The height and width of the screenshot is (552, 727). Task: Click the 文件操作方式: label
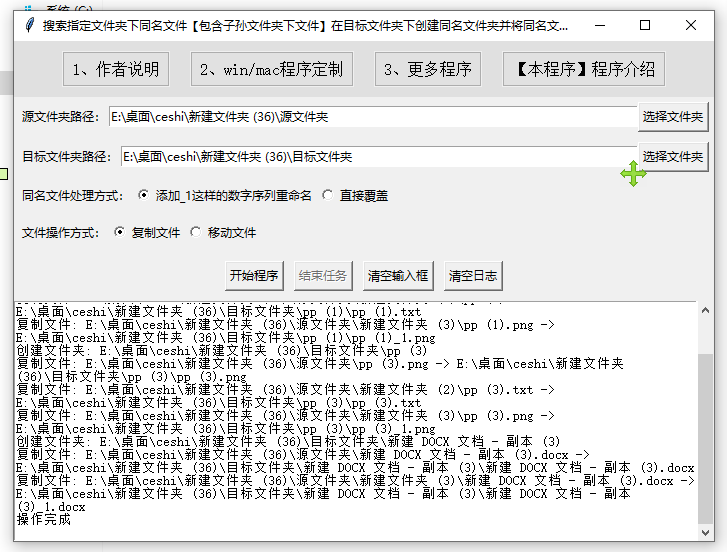tap(61, 232)
